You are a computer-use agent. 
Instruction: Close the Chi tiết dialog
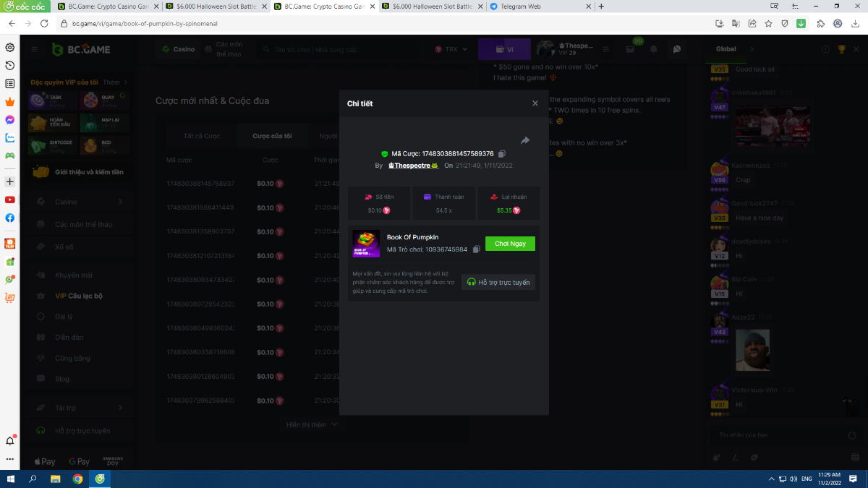click(x=535, y=103)
